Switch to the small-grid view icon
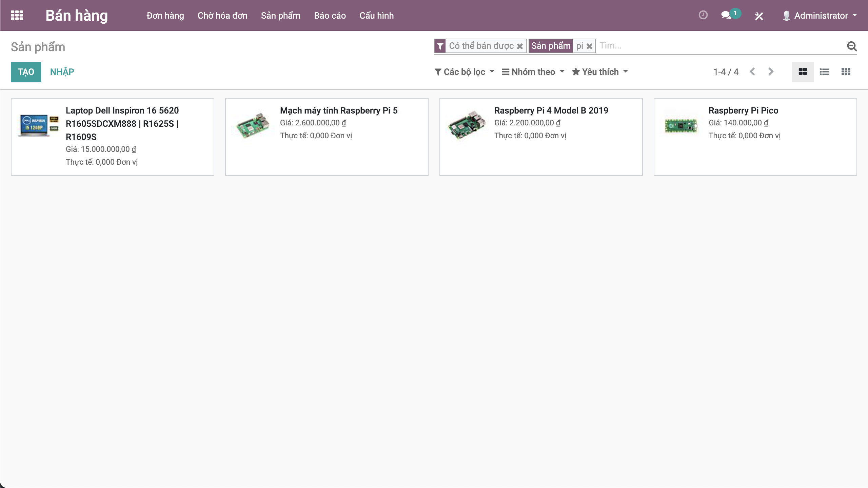The image size is (868, 488). click(846, 72)
